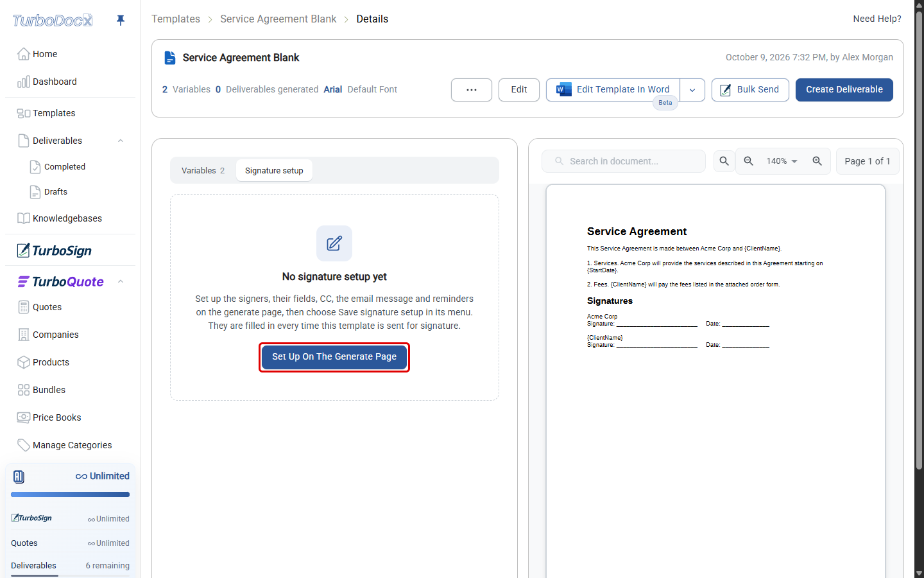
Task: Open TurboSign from sidebar
Action: click(x=55, y=250)
